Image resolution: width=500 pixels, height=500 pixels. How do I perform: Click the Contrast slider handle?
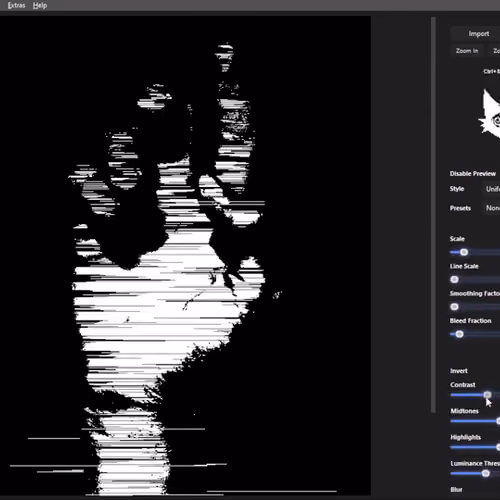[x=487, y=395]
